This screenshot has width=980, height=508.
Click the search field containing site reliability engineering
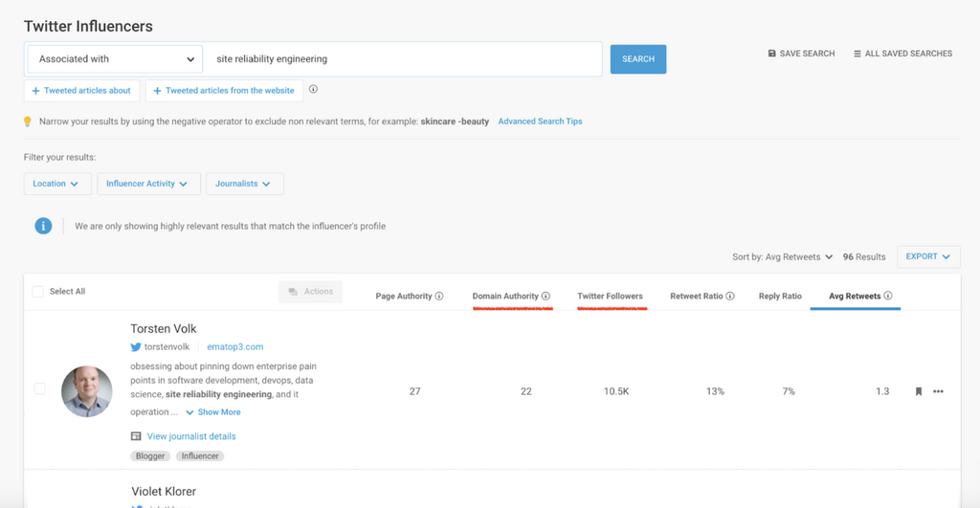pyautogui.click(x=402, y=59)
